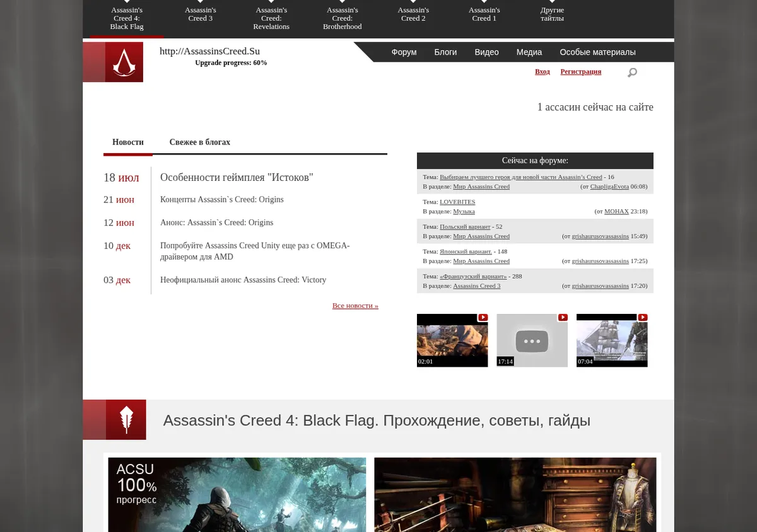Open the search magnifier icon

point(632,72)
